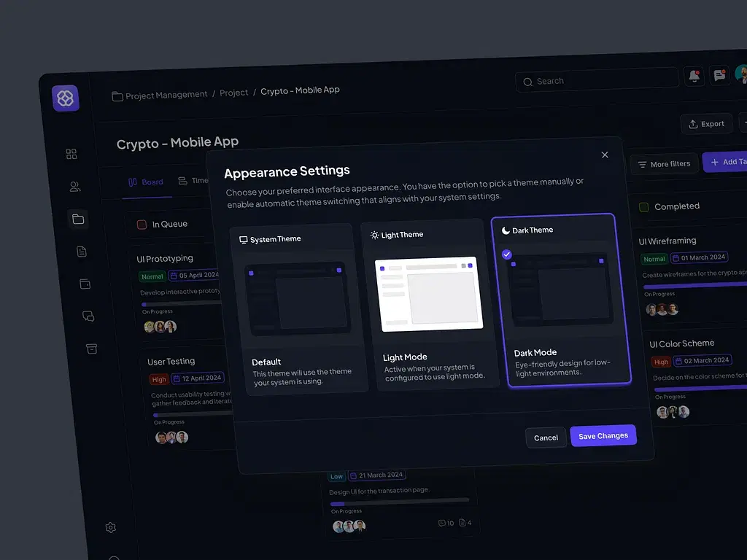The height and width of the screenshot is (560, 747).
Task: Open the UI Color Scheme task card title
Action: 682,343
